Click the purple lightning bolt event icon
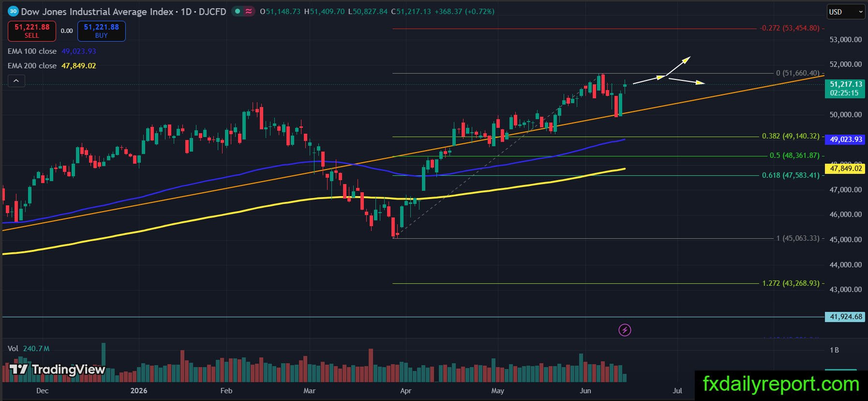Image resolution: width=868 pixels, height=401 pixels. 625,330
